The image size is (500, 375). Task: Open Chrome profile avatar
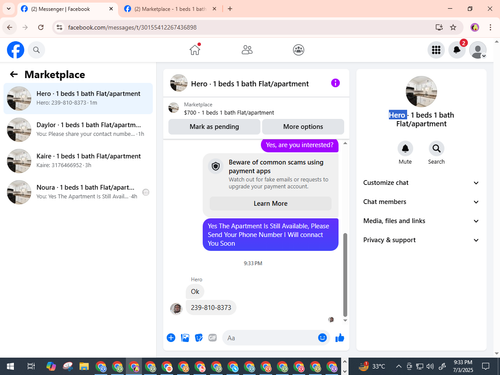475,27
